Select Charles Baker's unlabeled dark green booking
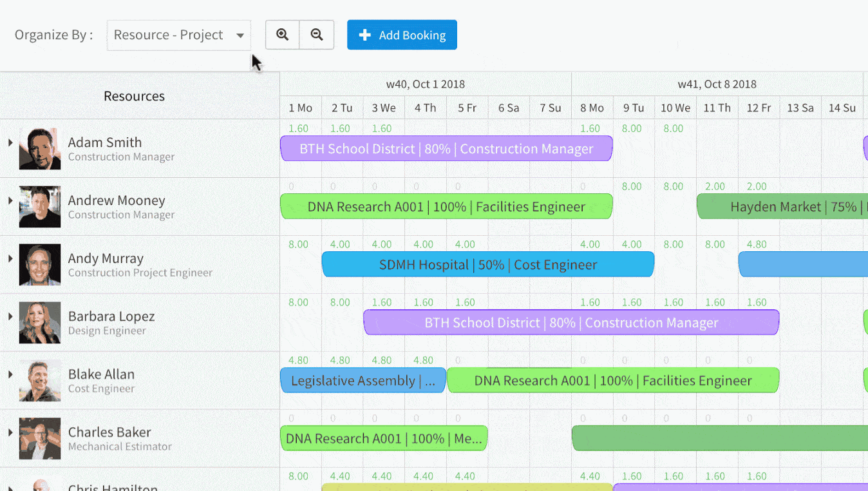 pyautogui.click(x=720, y=438)
